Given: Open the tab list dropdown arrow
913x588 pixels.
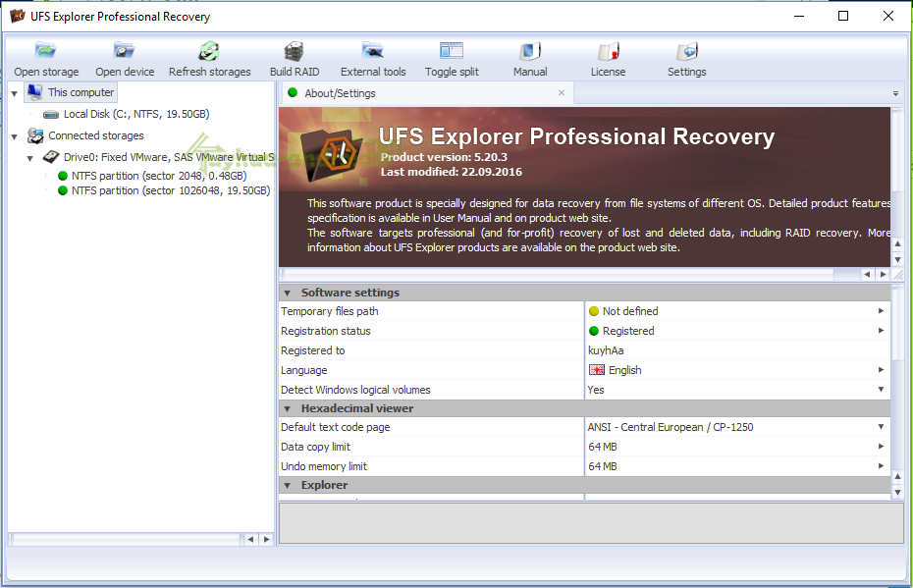Looking at the screenshot, I should [895, 93].
